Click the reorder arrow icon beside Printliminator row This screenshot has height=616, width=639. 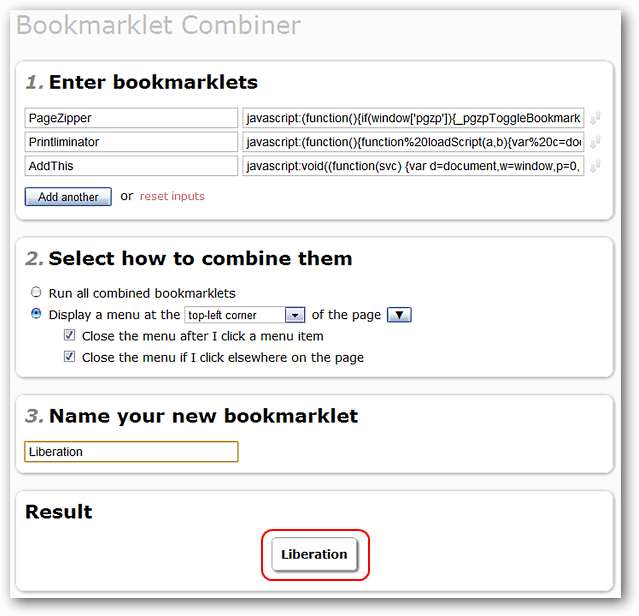pyautogui.click(x=595, y=142)
